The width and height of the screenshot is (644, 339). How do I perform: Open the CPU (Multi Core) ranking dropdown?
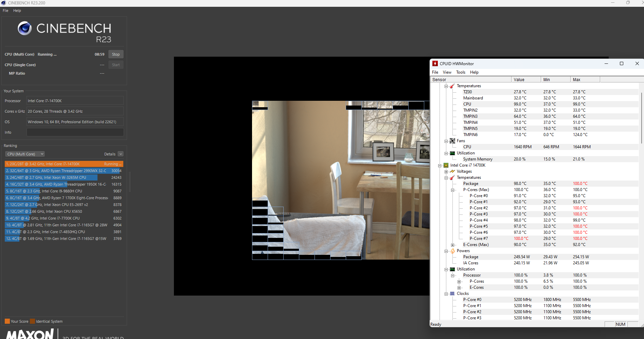[25, 154]
